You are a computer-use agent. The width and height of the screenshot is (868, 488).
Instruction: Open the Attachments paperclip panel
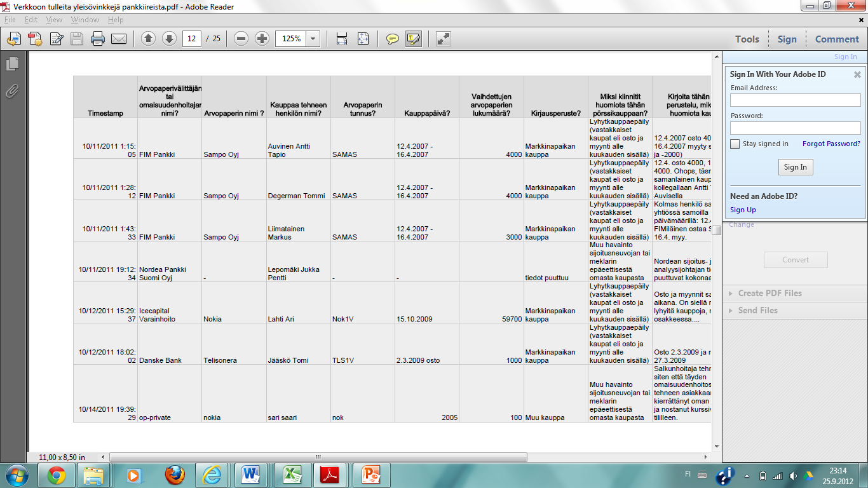click(12, 91)
